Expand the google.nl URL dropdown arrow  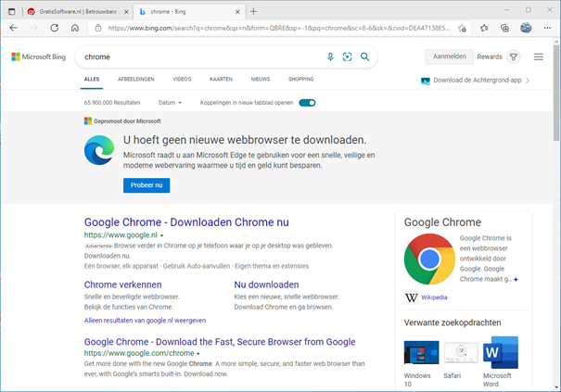point(161,235)
